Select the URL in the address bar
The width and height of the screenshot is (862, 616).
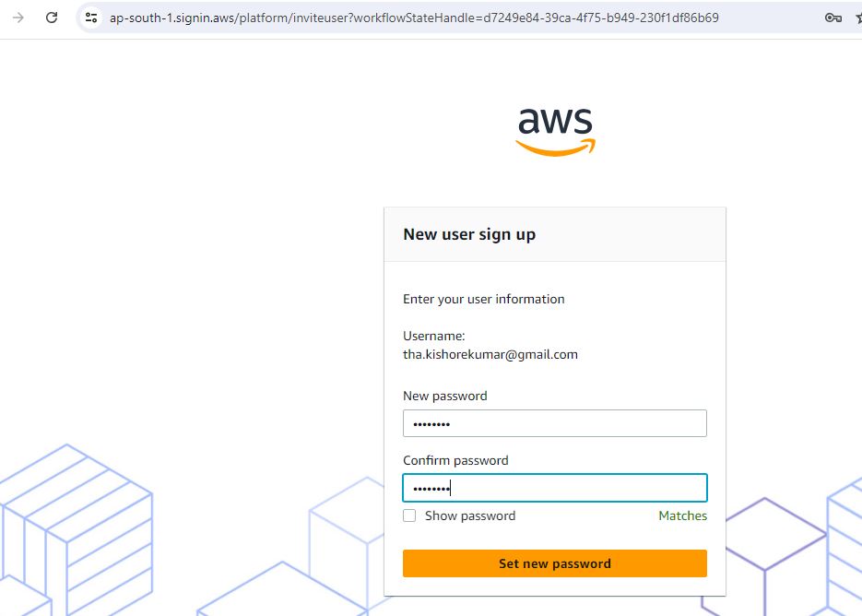click(414, 18)
